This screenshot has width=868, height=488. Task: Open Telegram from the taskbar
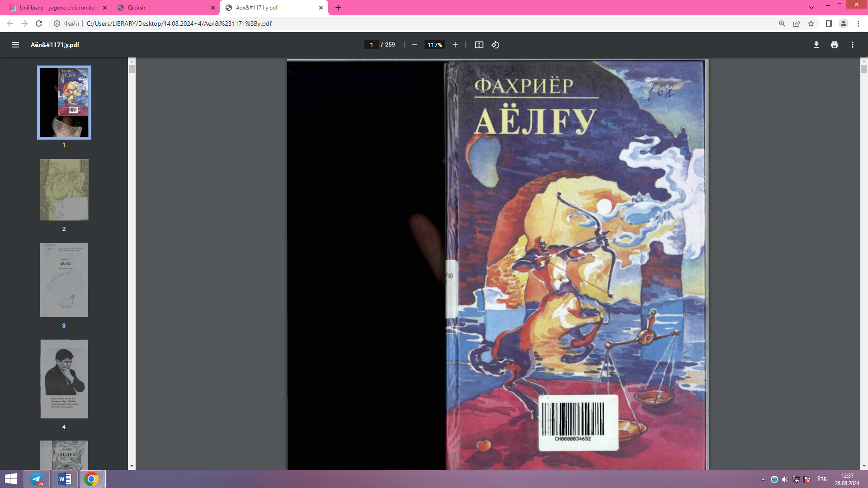[x=37, y=479]
